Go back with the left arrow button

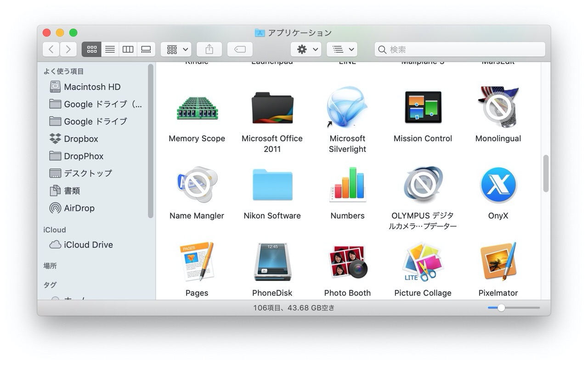tap(51, 49)
